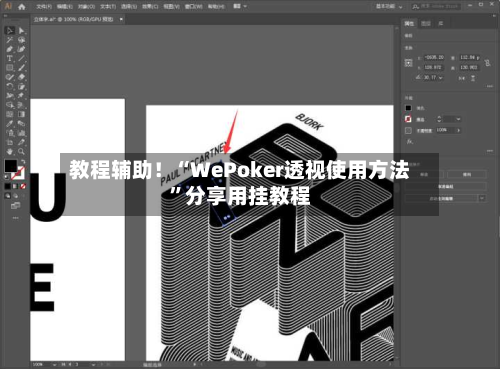Image resolution: width=500 pixels, height=369 pixels.
Task: Open the 编辑(E) Edit menu
Action: coord(65,6)
